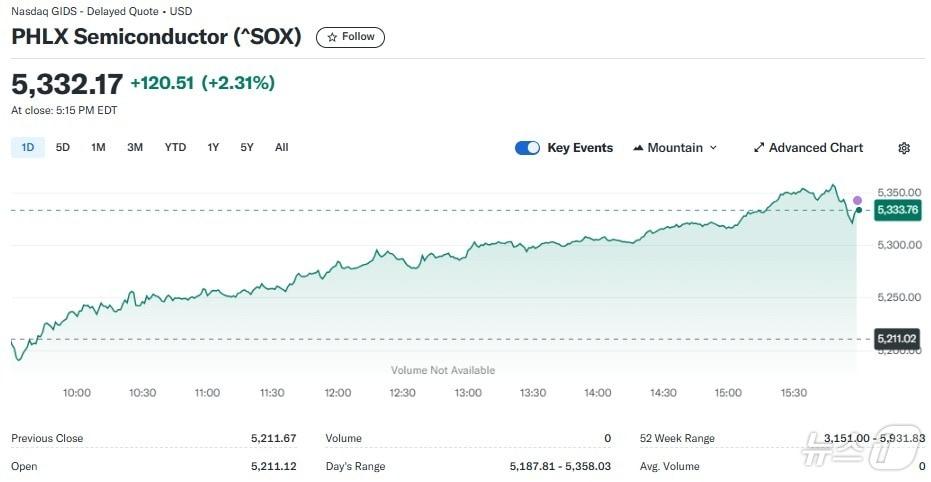
Task: Click the 5,211.02 previous close label
Action: coord(897,339)
